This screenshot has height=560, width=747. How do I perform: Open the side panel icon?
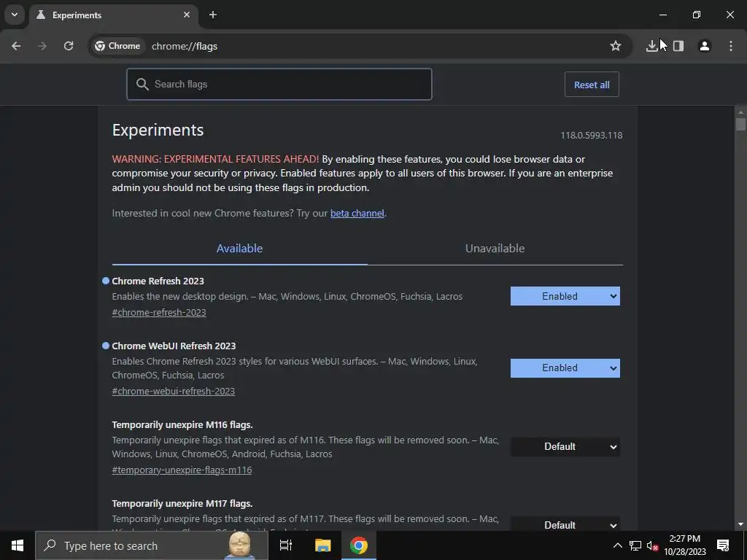click(678, 46)
